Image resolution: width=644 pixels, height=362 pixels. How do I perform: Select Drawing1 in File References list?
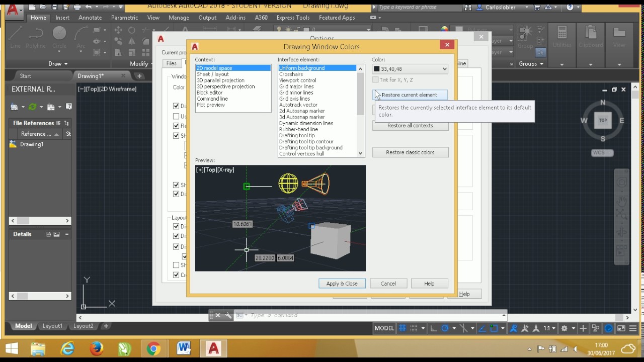pos(31,144)
